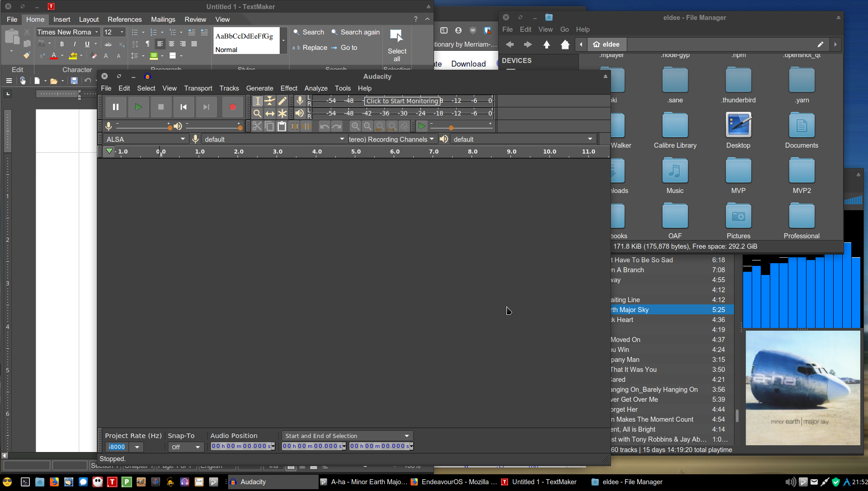Image resolution: width=868 pixels, height=491 pixels.
Task: Click the Zoom Toggle icon in Audacity
Action: pos(404,126)
